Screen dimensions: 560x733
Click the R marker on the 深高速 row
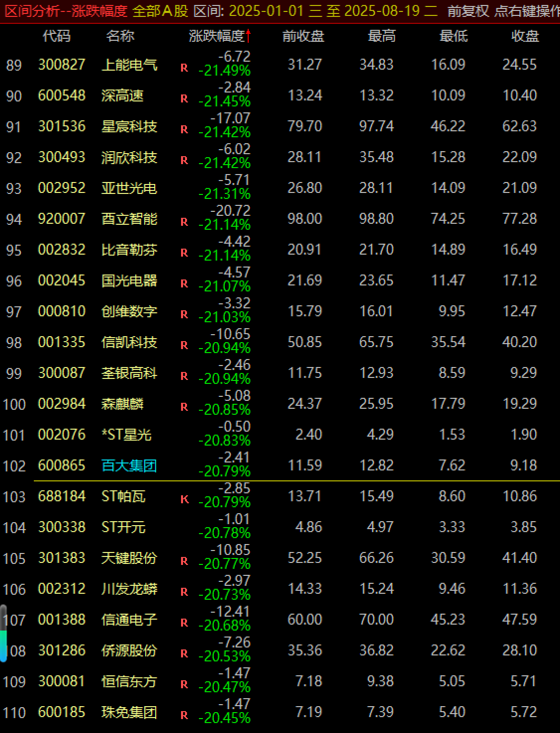185,98
